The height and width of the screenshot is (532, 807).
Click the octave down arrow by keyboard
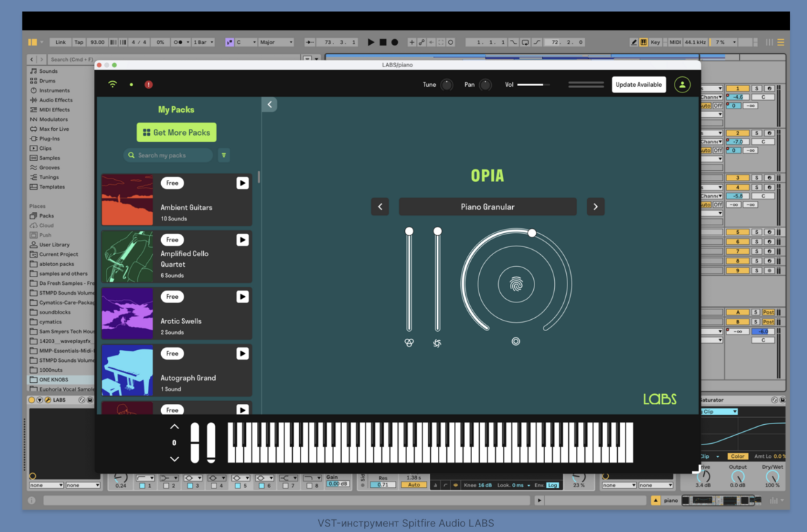tap(174, 459)
